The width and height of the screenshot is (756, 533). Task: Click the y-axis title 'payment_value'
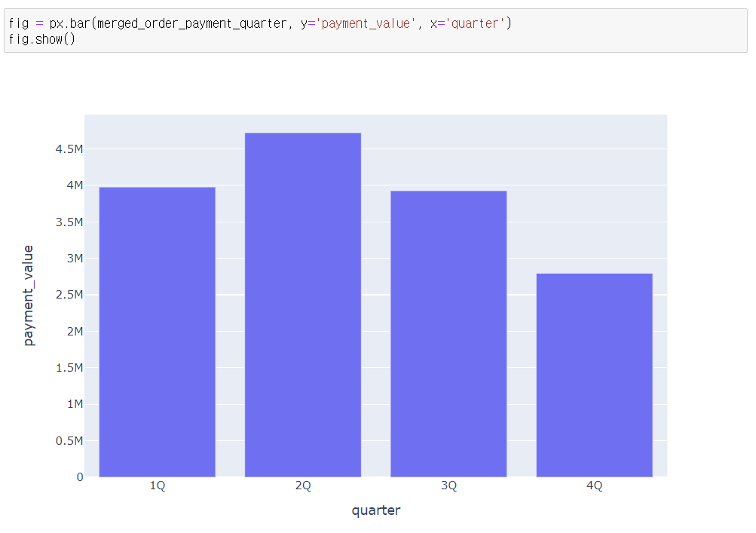(x=29, y=296)
